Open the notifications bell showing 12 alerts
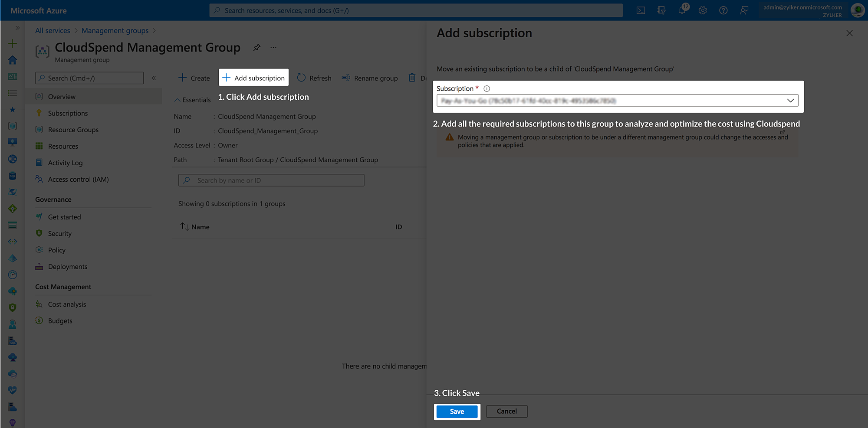 (x=682, y=10)
